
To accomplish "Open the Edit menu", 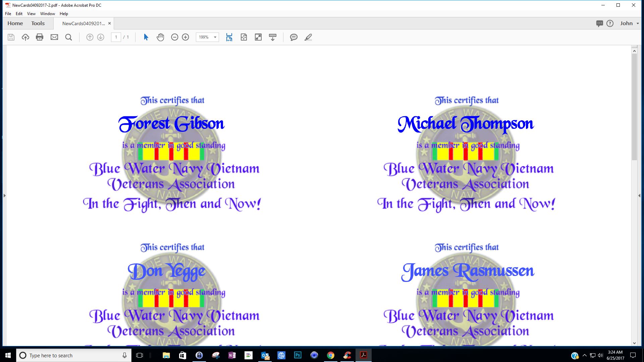I will [x=19, y=14].
